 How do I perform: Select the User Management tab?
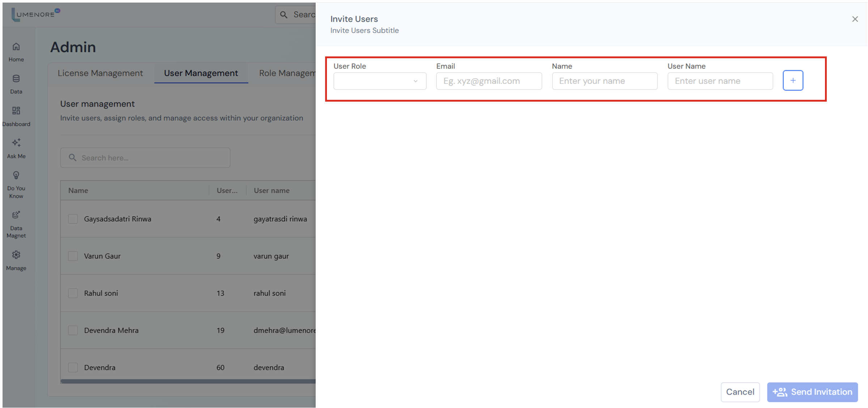[201, 73]
